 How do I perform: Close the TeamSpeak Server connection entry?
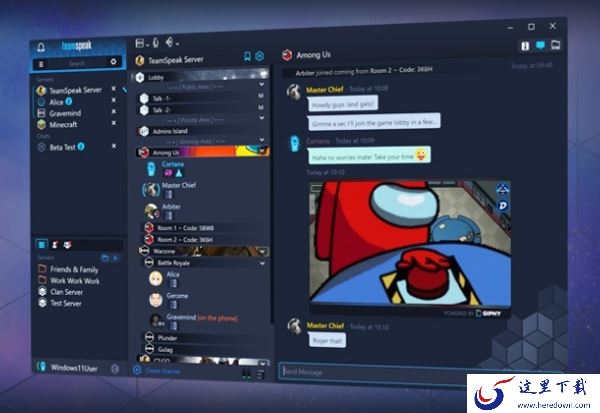[x=113, y=89]
